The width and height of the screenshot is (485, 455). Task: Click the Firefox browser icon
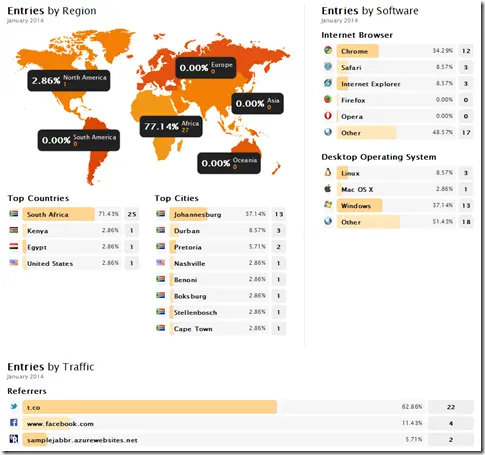(328, 99)
